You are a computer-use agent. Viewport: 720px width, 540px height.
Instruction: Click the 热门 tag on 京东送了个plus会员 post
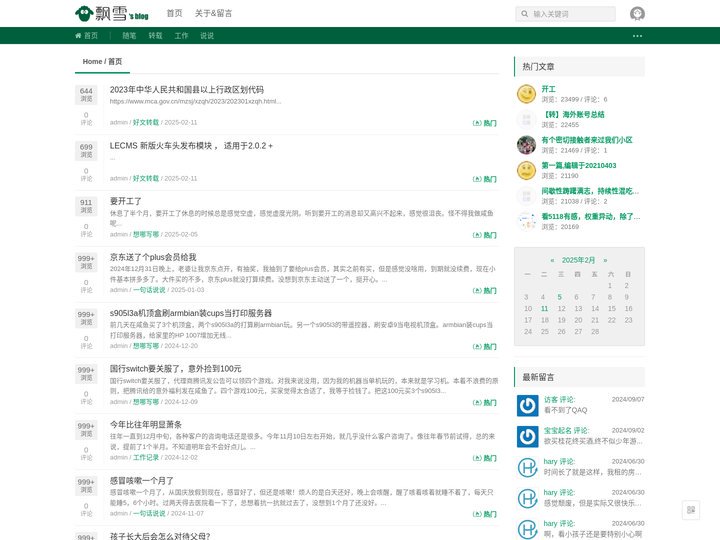[x=485, y=291]
